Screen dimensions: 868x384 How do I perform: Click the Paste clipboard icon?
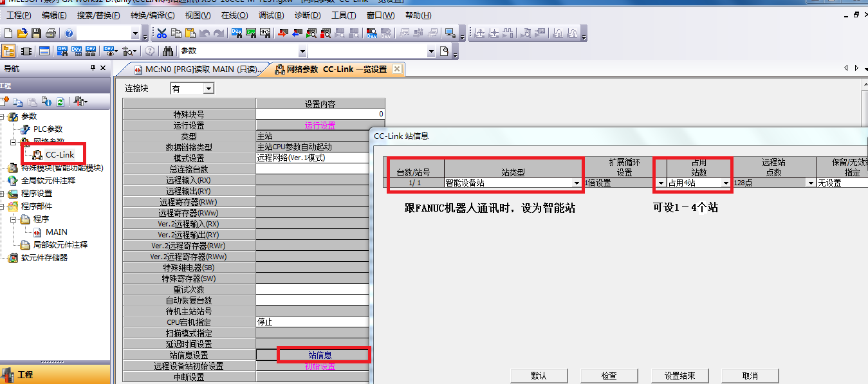(x=190, y=33)
